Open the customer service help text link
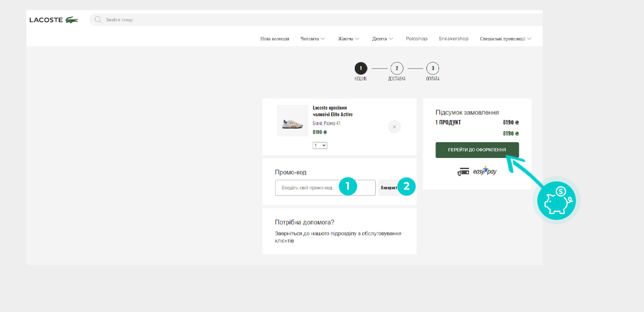The image size is (644, 312). (x=338, y=237)
